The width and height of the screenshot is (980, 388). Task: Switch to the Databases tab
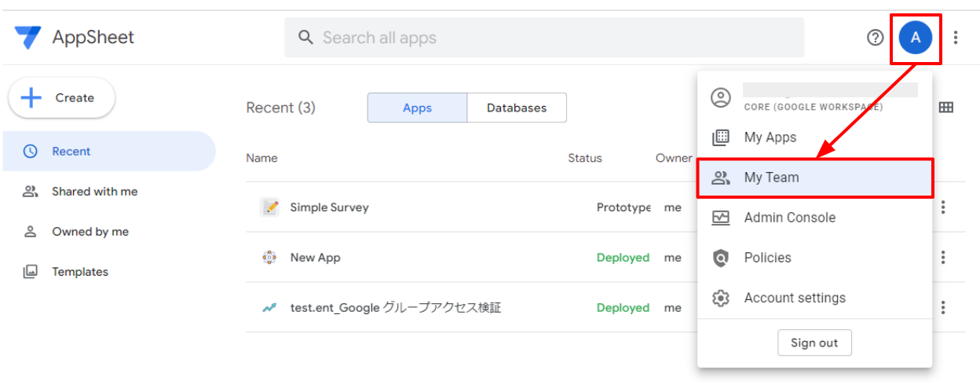click(517, 108)
